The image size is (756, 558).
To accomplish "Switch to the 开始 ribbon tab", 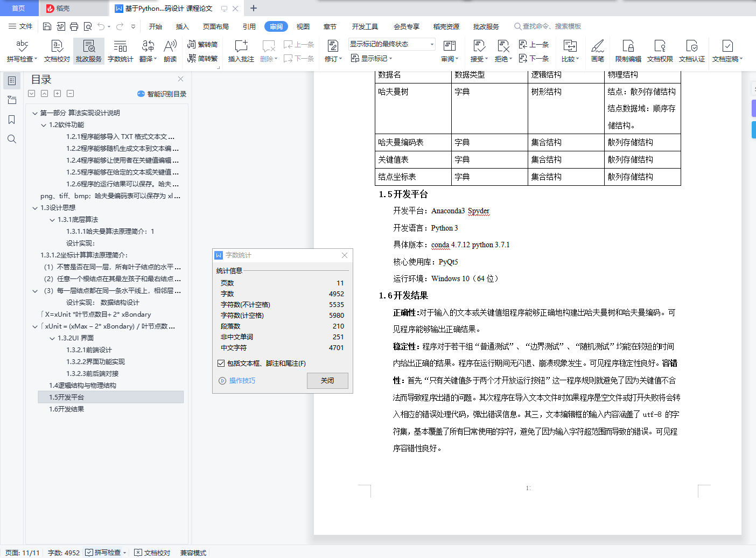I will [156, 26].
